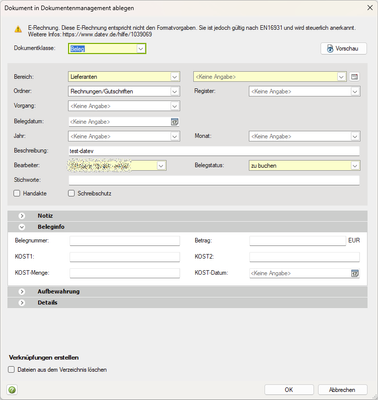Image resolution: width=378 pixels, height=400 pixels.
Task: Click the selection-list icon beside the second Bereich field
Action: point(354,77)
